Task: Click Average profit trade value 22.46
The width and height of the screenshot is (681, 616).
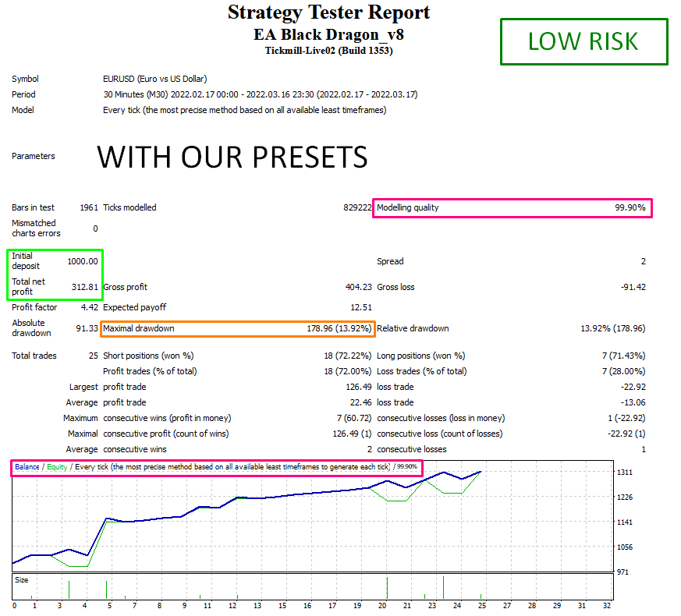Action: coord(360,403)
